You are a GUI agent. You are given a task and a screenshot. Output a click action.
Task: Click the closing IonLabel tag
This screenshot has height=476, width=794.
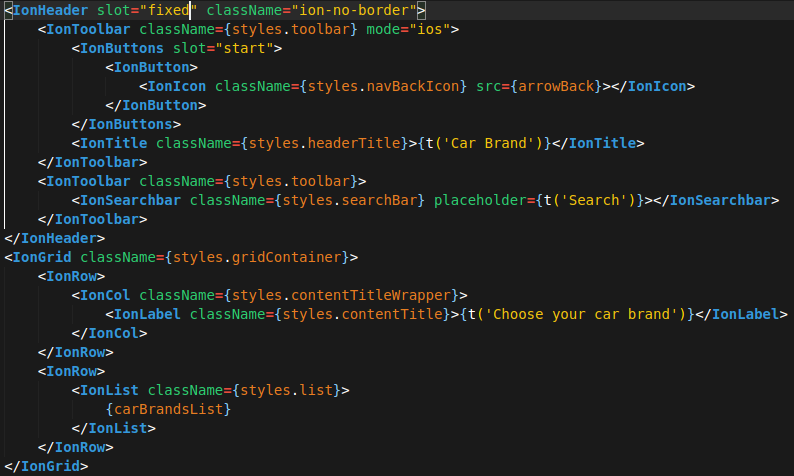click(x=742, y=314)
